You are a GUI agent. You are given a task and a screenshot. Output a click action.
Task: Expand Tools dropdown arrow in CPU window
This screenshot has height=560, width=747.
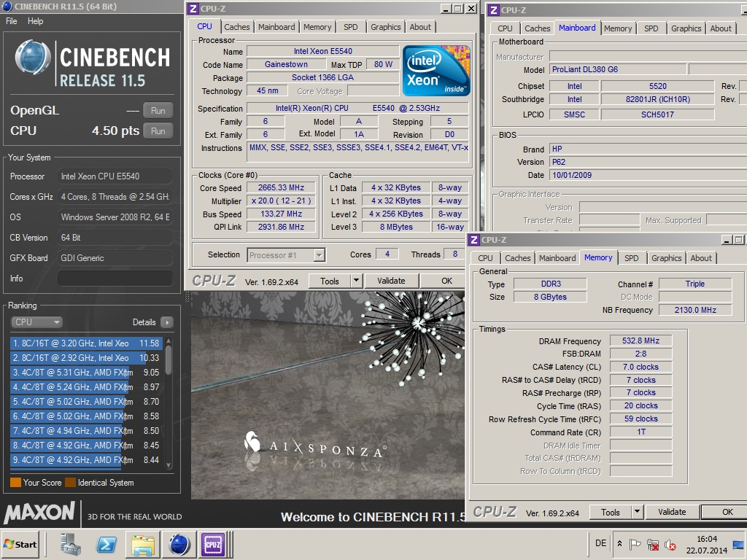tap(356, 281)
